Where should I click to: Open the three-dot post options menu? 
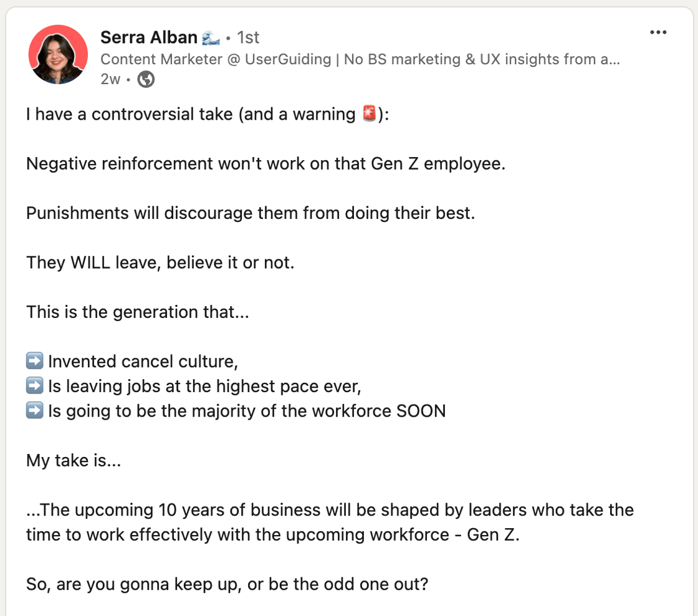(658, 33)
